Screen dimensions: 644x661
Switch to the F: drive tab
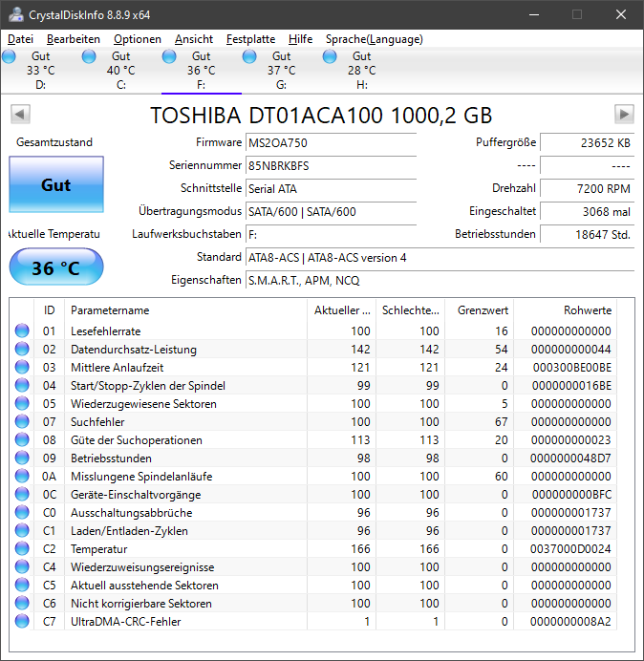tap(202, 71)
